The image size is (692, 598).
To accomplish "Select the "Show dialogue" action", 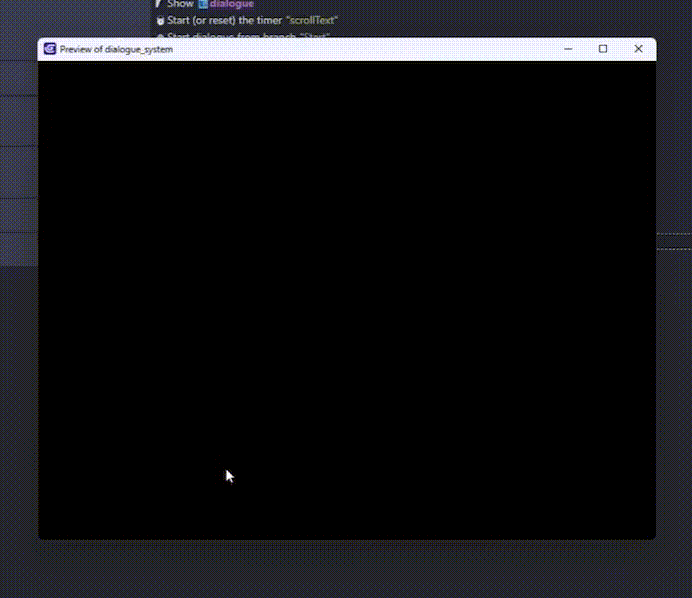I will pyautogui.click(x=181, y=4).
